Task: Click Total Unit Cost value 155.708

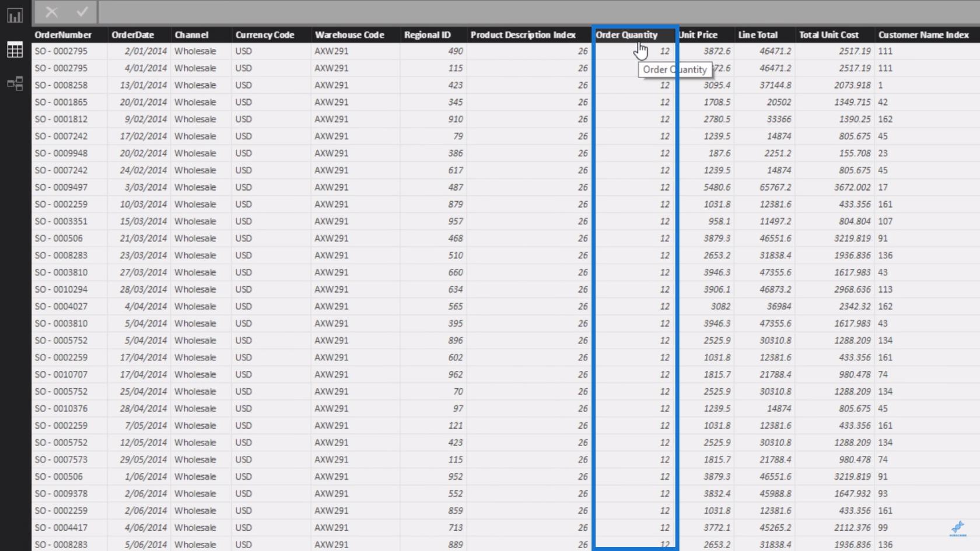Action: 855,153
